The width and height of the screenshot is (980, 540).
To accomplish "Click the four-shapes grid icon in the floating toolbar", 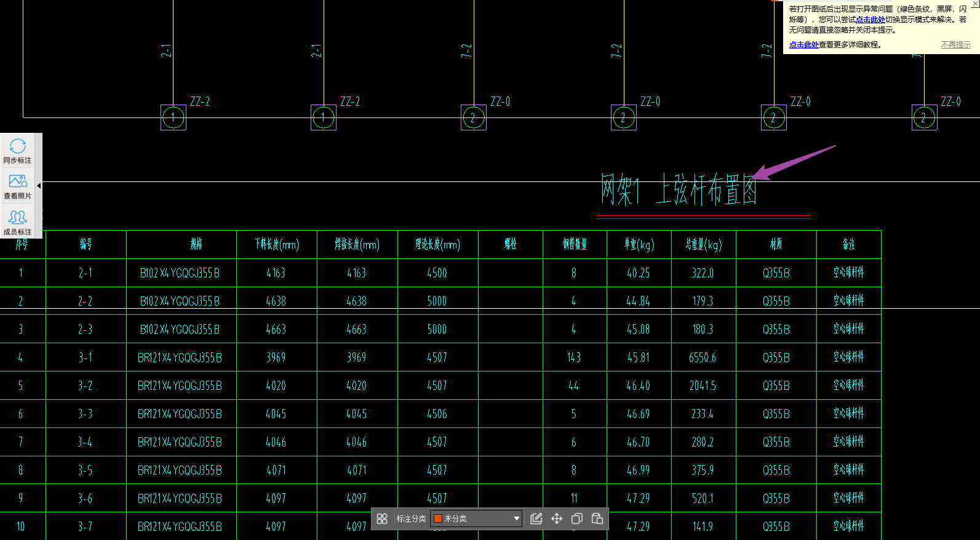I will pyautogui.click(x=382, y=518).
